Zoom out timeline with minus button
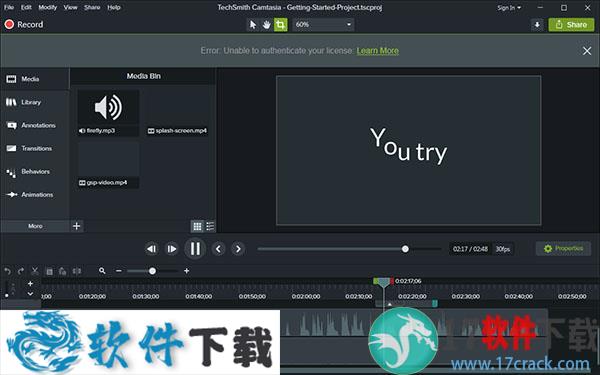The width and height of the screenshot is (600, 375). [119, 271]
